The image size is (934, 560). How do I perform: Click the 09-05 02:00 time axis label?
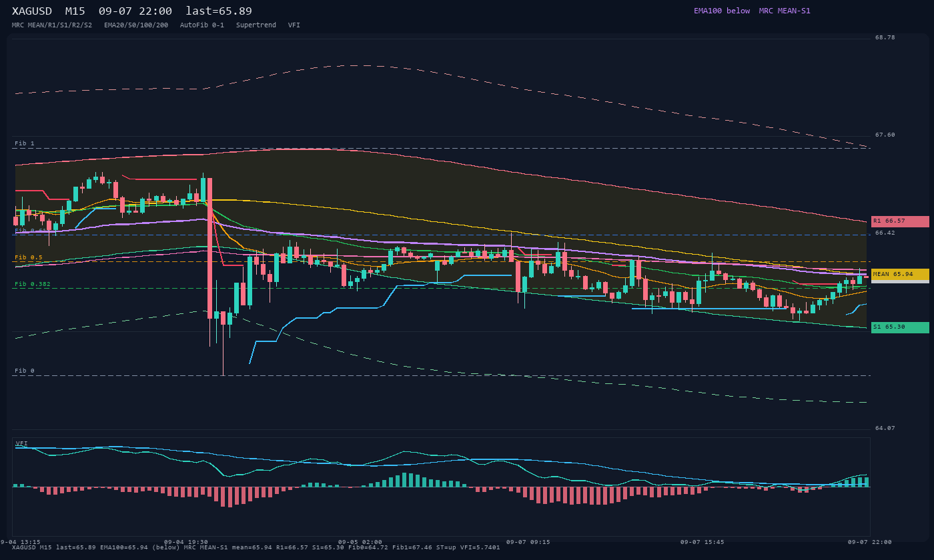click(360, 542)
